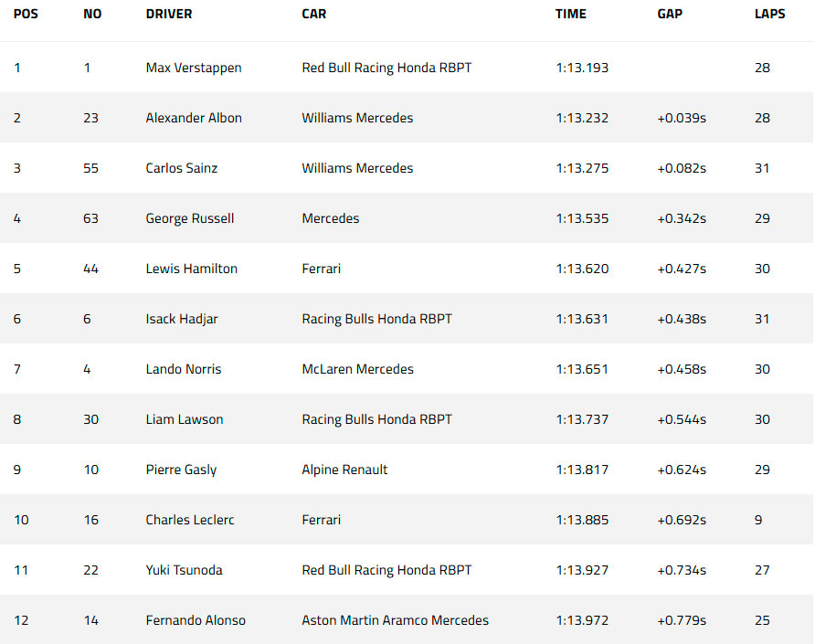Click Lewis Hamilton driver name

tap(191, 269)
